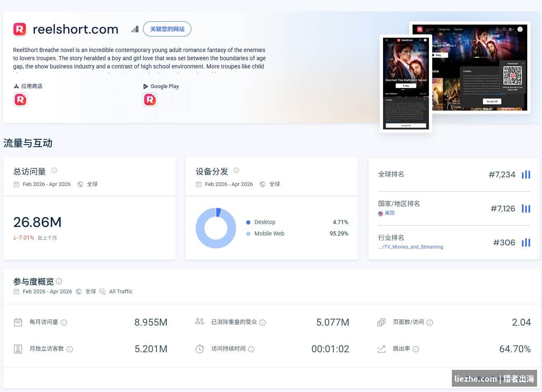Click the 跳出率 bounce icon
The image size is (542, 392).
pos(381,349)
